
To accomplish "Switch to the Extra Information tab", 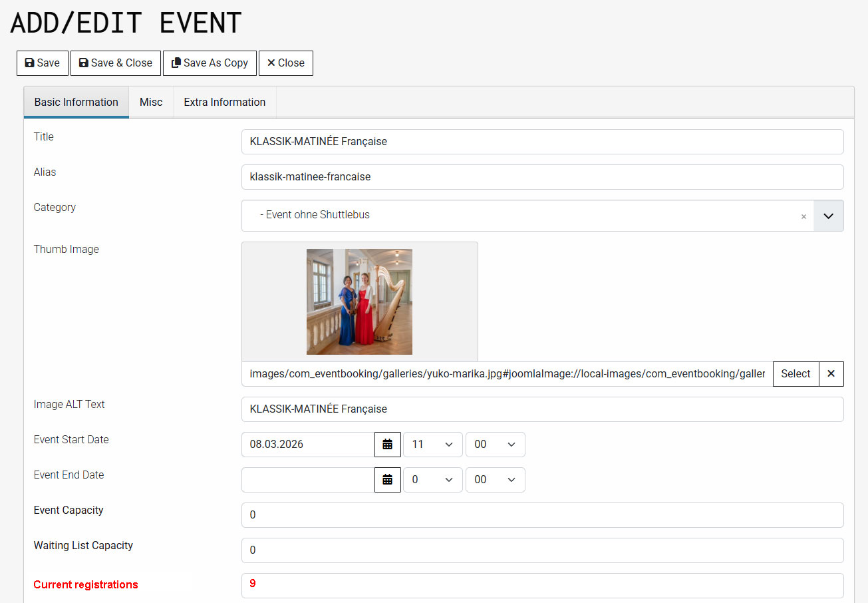I will pyautogui.click(x=224, y=102).
